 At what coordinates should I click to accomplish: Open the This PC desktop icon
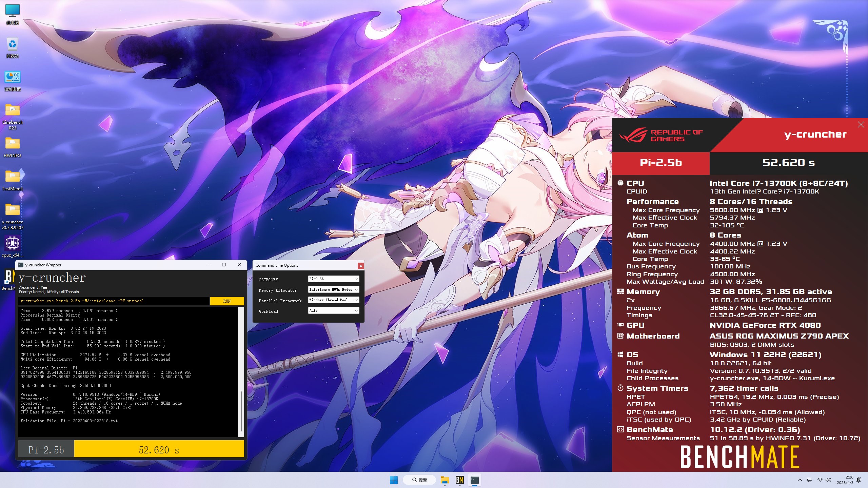click(13, 15)
